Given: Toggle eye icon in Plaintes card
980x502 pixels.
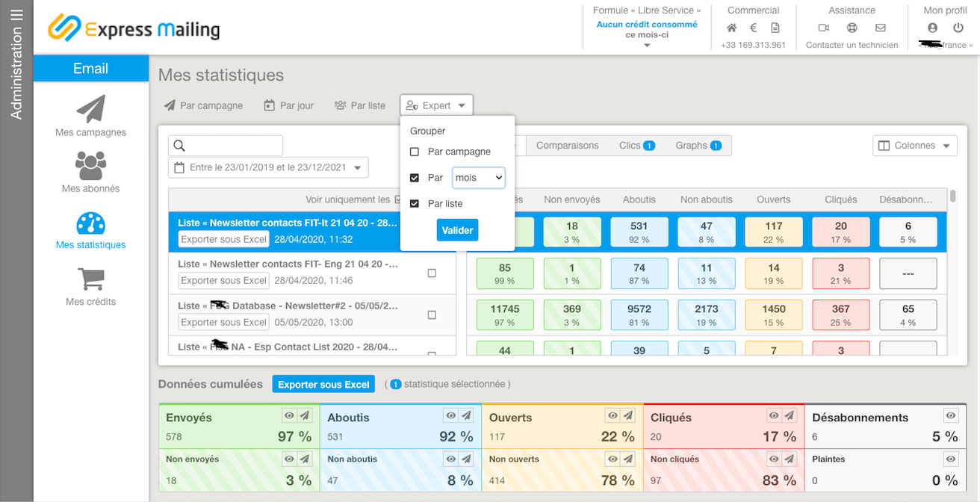Looking at the screenshot, I should coord(951,459).
